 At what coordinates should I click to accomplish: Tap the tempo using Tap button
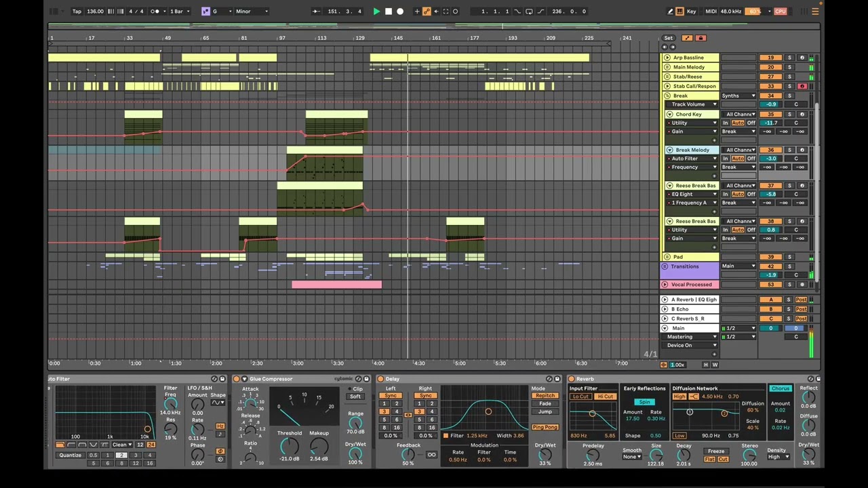[77, 12]
